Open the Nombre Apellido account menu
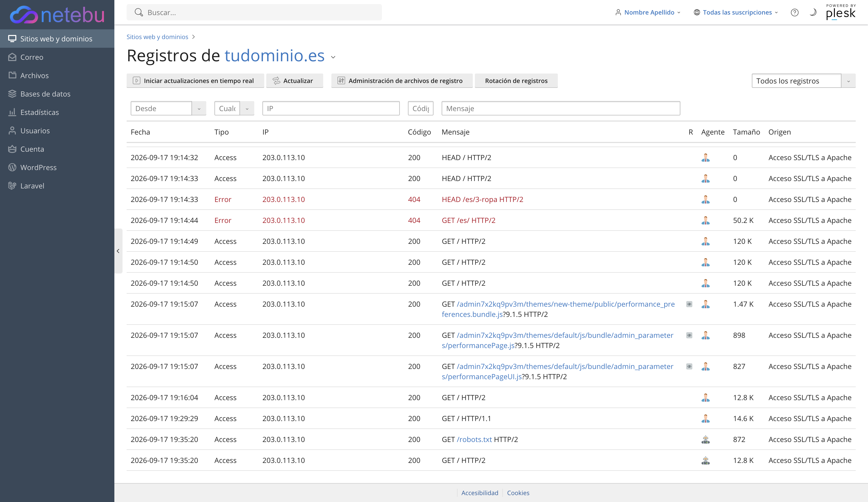 (648, 13)
